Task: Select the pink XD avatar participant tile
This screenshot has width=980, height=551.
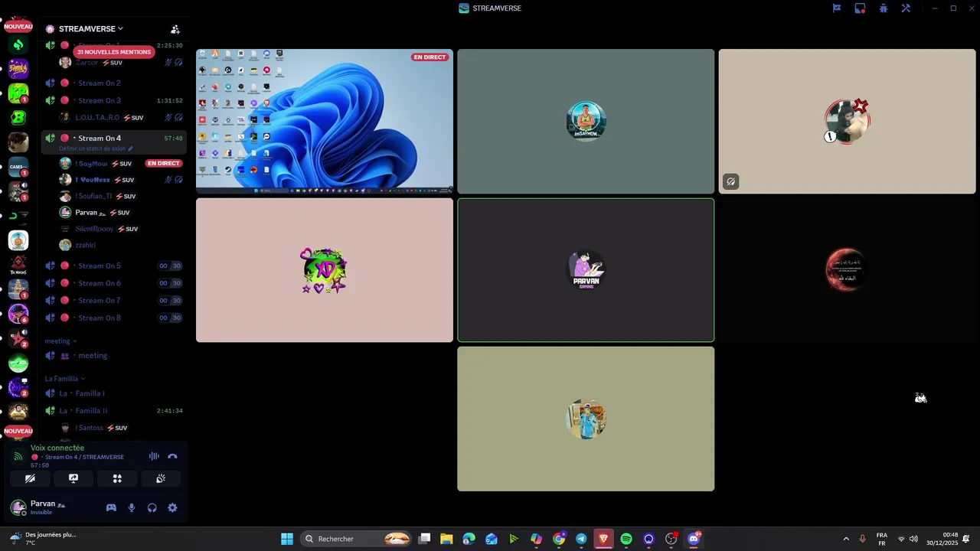Action: [325, 270]
